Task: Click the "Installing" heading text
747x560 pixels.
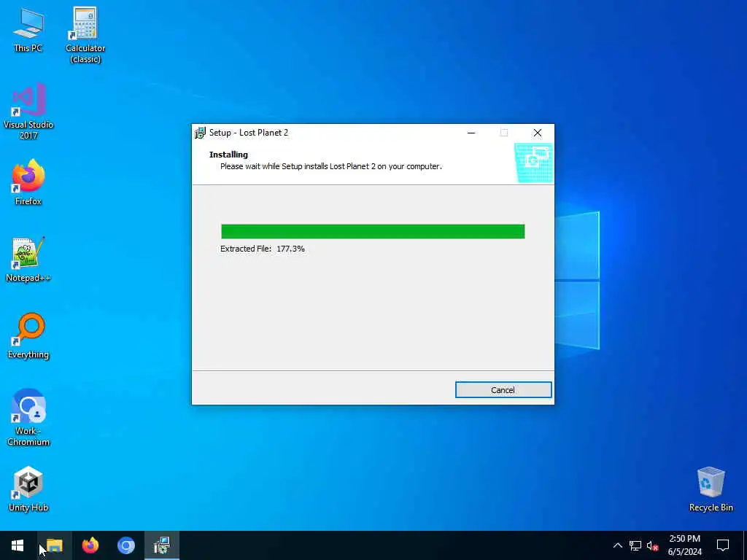Action: (x=228, y=155)
